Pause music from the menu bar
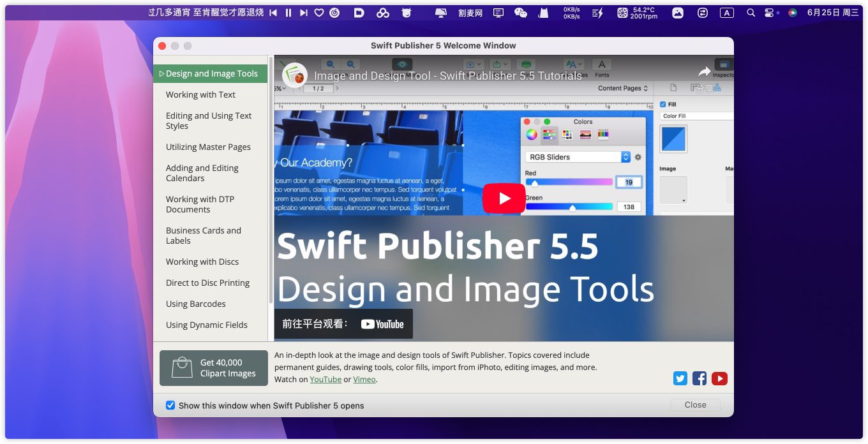This screenshot has width=868, height=444. (288, 13)
